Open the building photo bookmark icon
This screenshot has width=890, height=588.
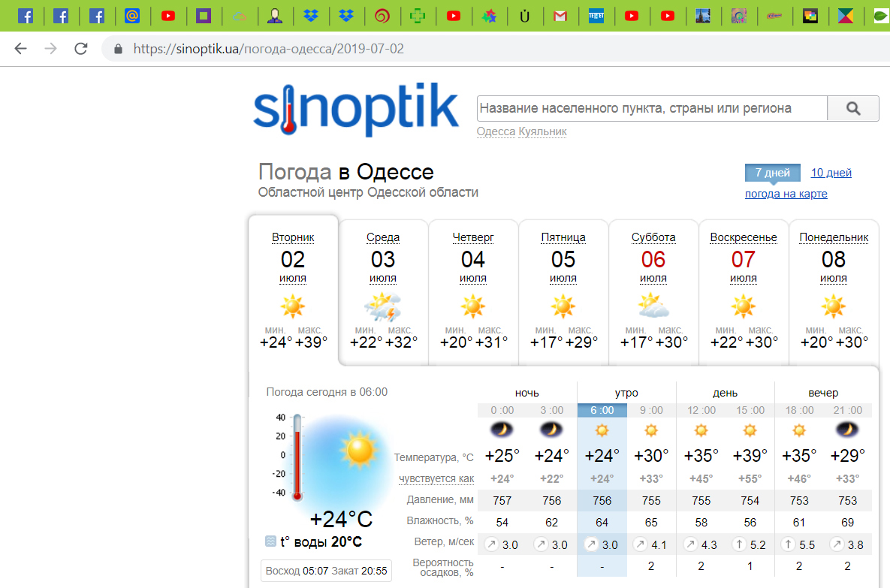point(703,16)
